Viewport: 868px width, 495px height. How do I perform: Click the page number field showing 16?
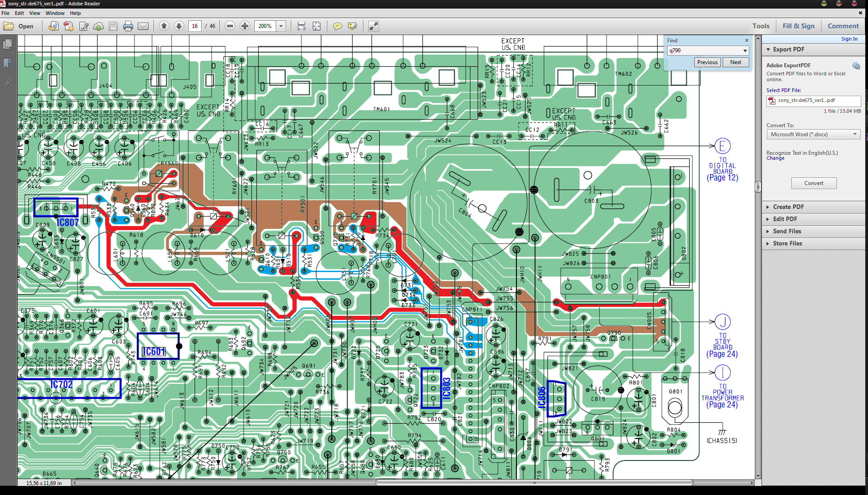pyautogui.click(x=195, y=26)
